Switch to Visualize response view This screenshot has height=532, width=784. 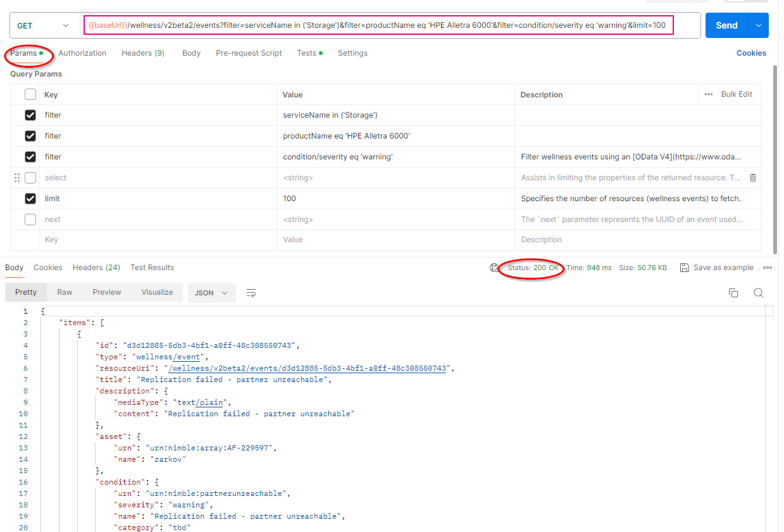click(x=157, y=292)
